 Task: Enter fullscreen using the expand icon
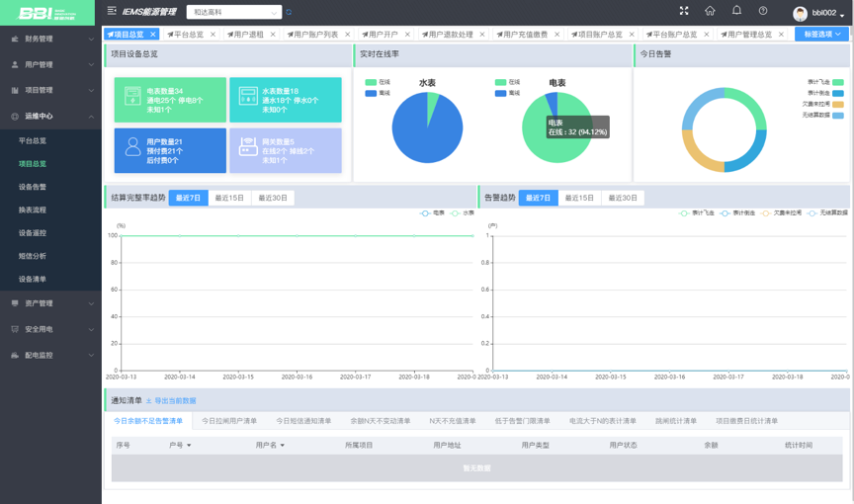pos(684,10)
